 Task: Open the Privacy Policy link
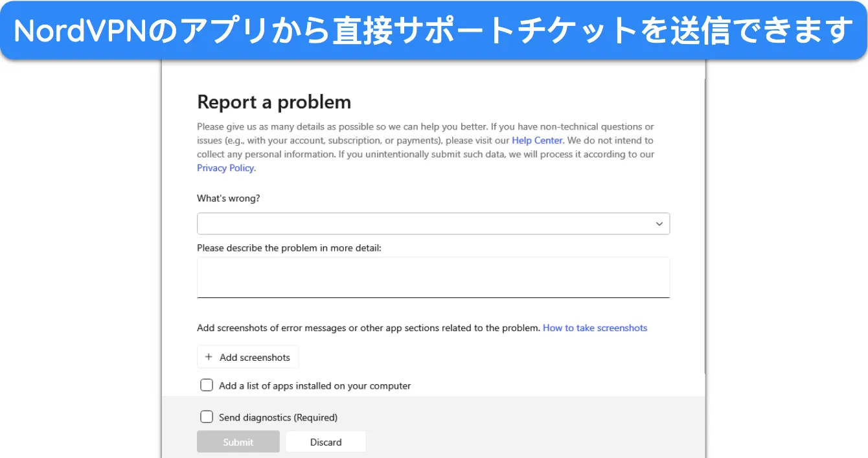pyautogui.click(x=225, y=168)
